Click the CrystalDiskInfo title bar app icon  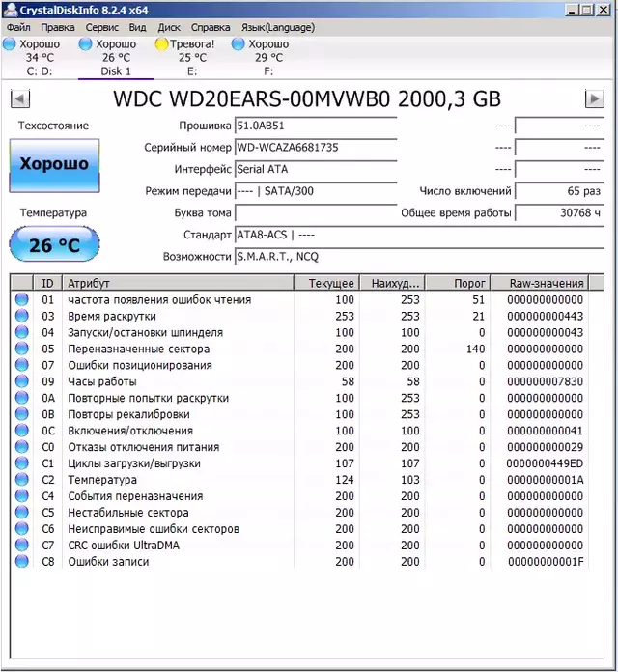click(10, 10)
